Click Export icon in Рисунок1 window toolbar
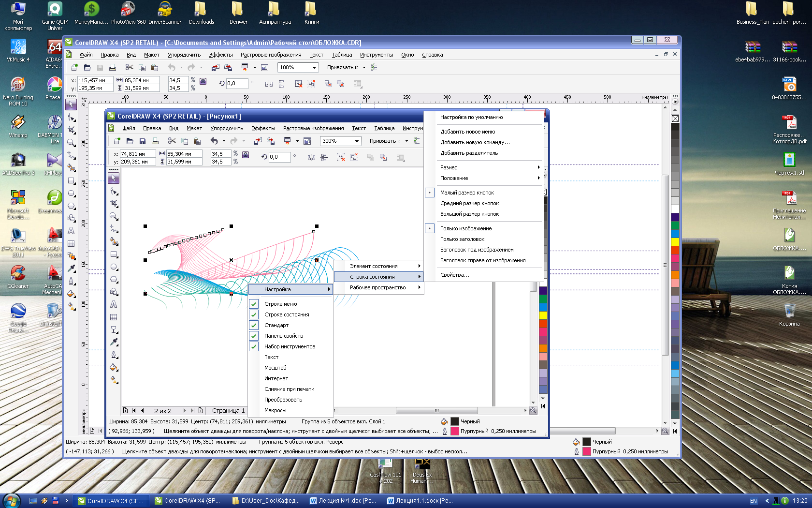 pos(271,141)
